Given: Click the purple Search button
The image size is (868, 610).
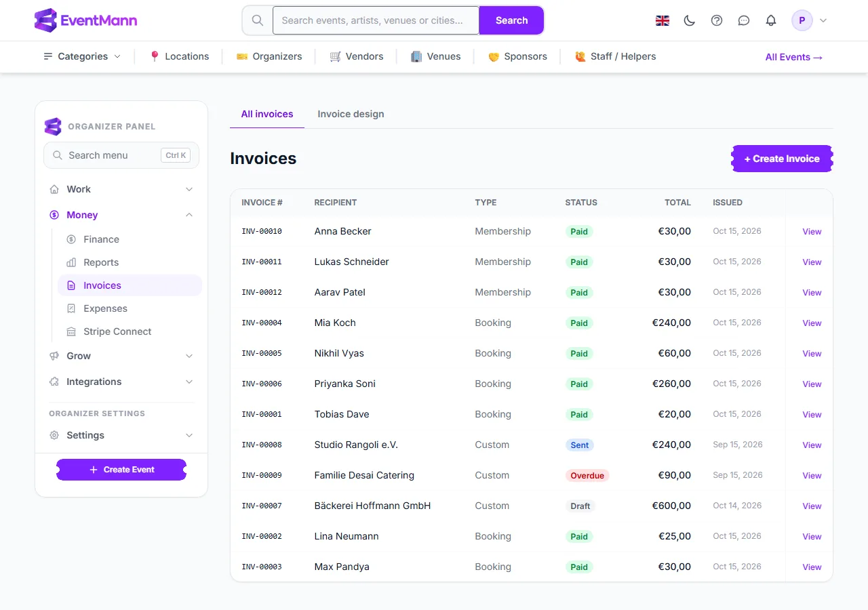Looking at the screenshot, I should click(x=511, y=20).
